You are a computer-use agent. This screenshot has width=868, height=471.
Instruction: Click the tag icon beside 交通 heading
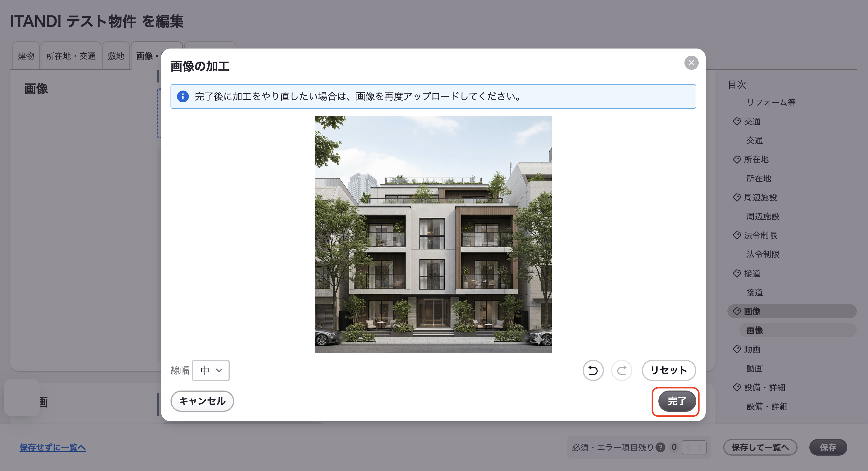(x=737, y=121)
